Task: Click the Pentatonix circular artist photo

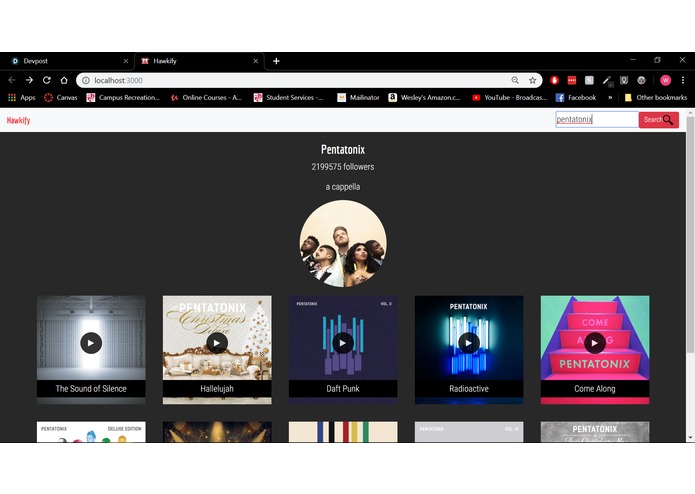Action: (343, 243)
